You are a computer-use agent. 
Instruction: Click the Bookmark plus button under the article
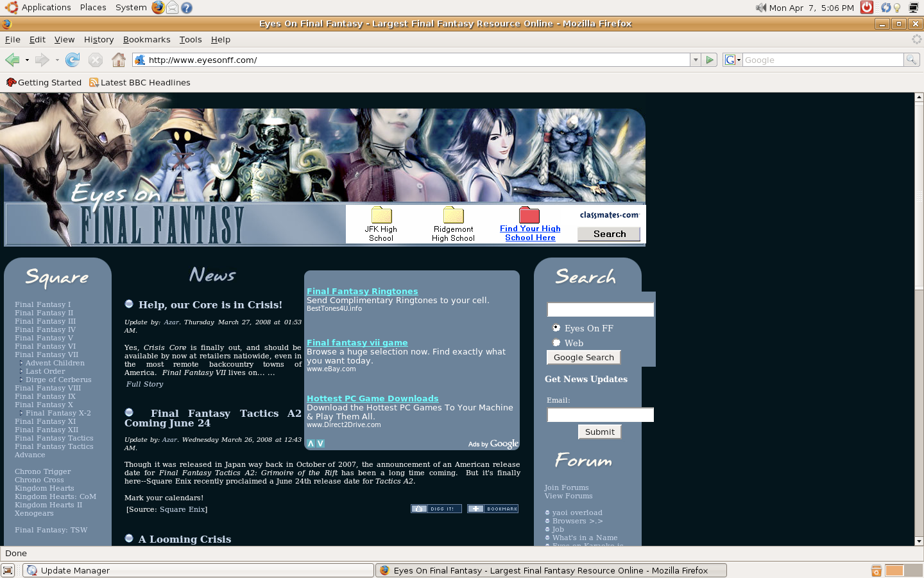[x=493, y=509]
